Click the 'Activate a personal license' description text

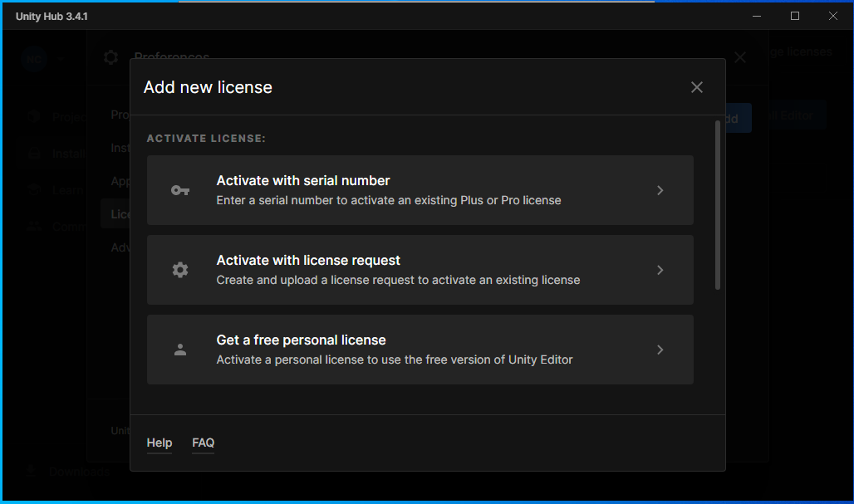pos(395,360)
